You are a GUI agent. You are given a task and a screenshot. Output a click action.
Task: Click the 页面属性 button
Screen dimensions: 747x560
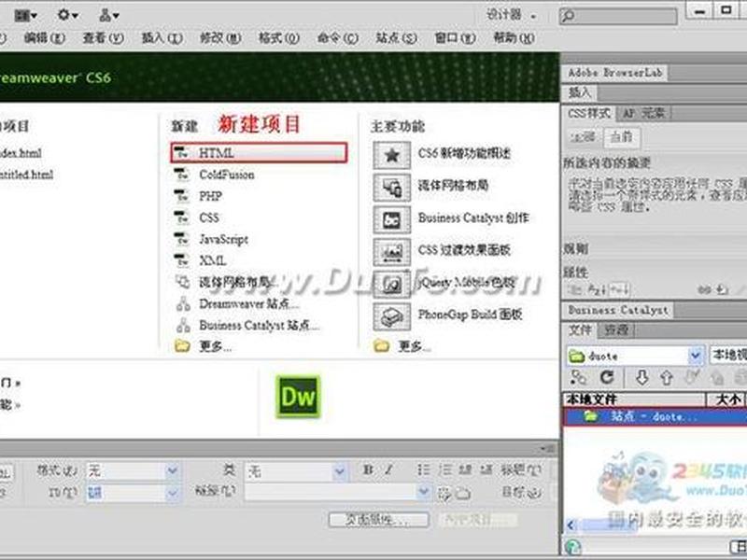pyautogui.click(x=379, y=520)
